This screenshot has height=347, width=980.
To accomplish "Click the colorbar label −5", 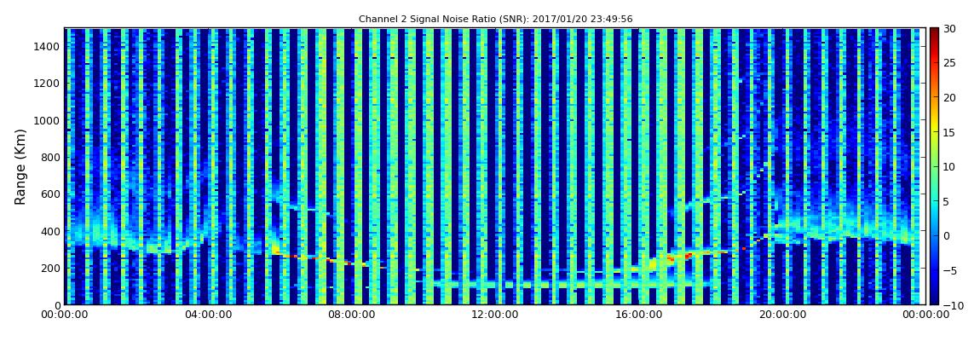I will click(x=950, y=271).
